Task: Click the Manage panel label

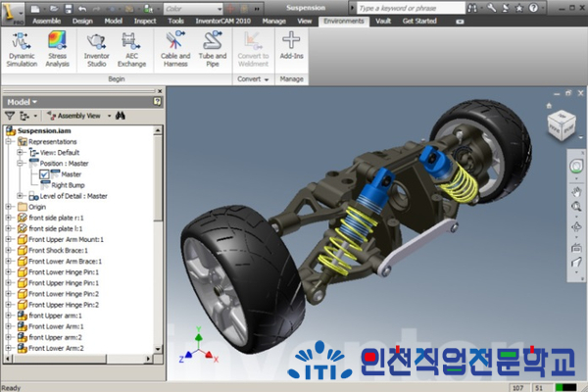Action: coord(291,79)
